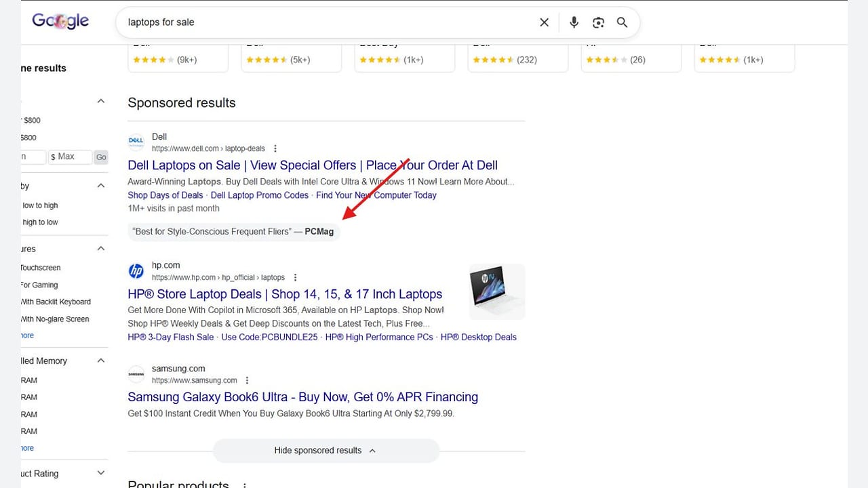Image resolution: width=868 pixels, height=488 pixels.
Task: Open HP High Performance PCs sitelink
Action: coord(379,337)
